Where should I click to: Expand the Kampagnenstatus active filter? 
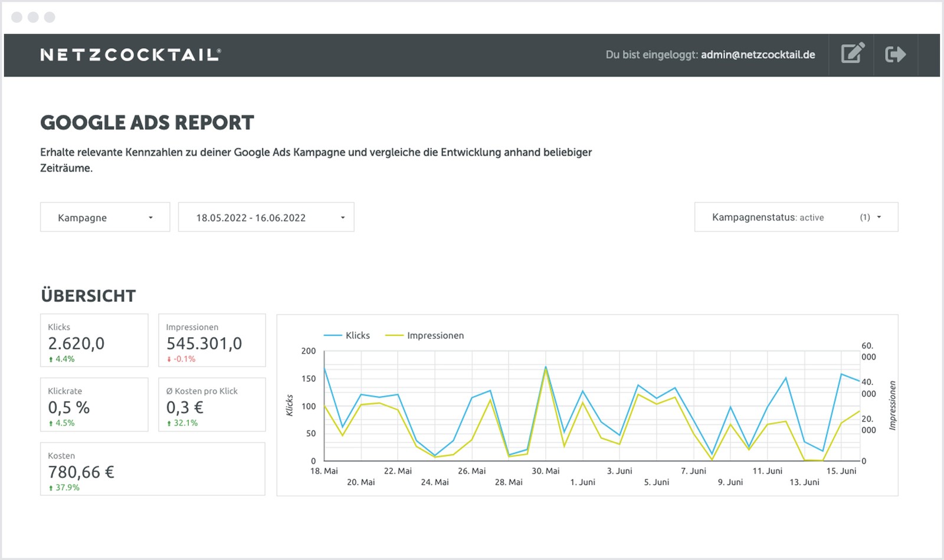[796, 218]
